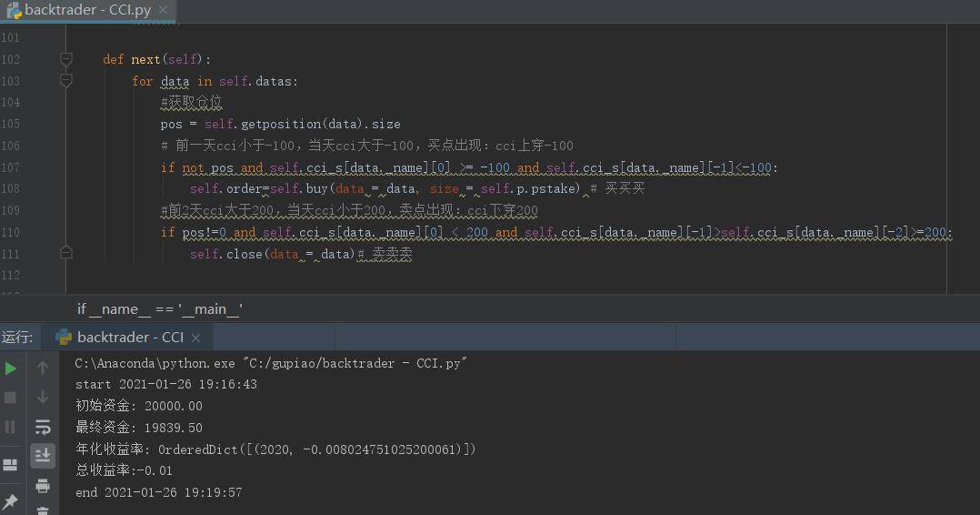Click console line starting '年化收益率: OrderedDict'
The height and width of the screenshot is (515, 980).
[x=275, y=449]
